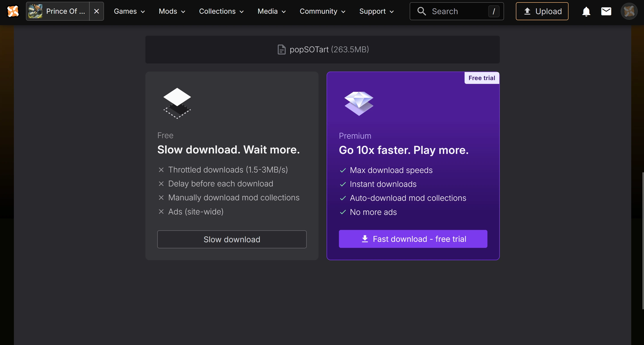This screenshot has width=644, height=345.
Task: Open the Prince Of Persia game thumbnail
Action: 35,11
